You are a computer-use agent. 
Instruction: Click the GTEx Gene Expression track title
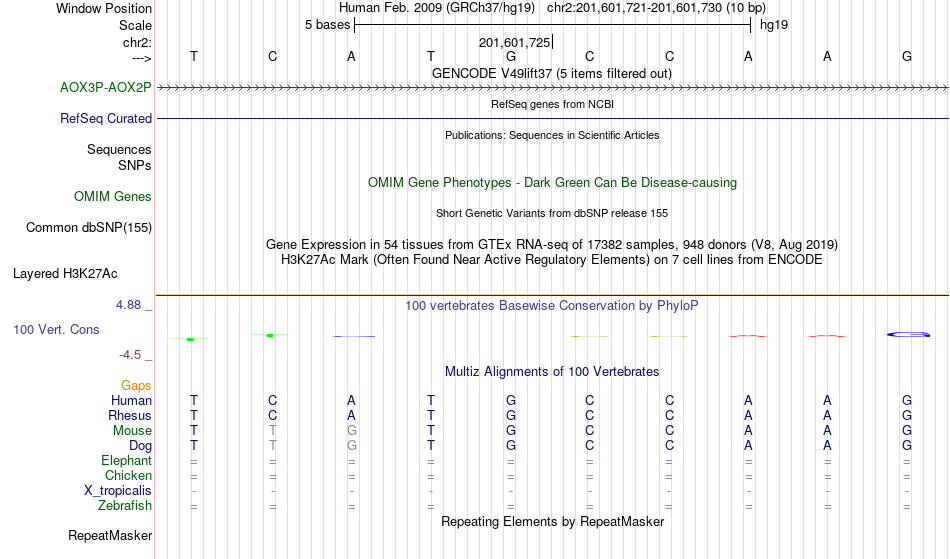click(552, 245)
